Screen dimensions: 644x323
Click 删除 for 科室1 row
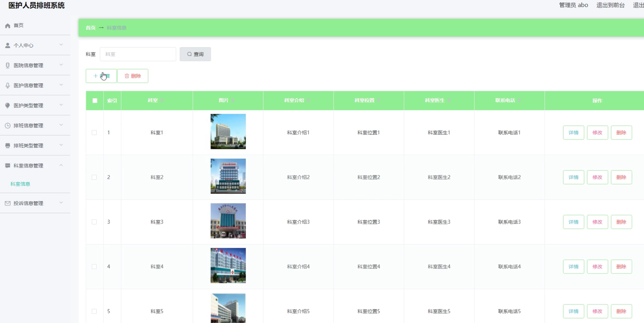[x=621, y=133]
